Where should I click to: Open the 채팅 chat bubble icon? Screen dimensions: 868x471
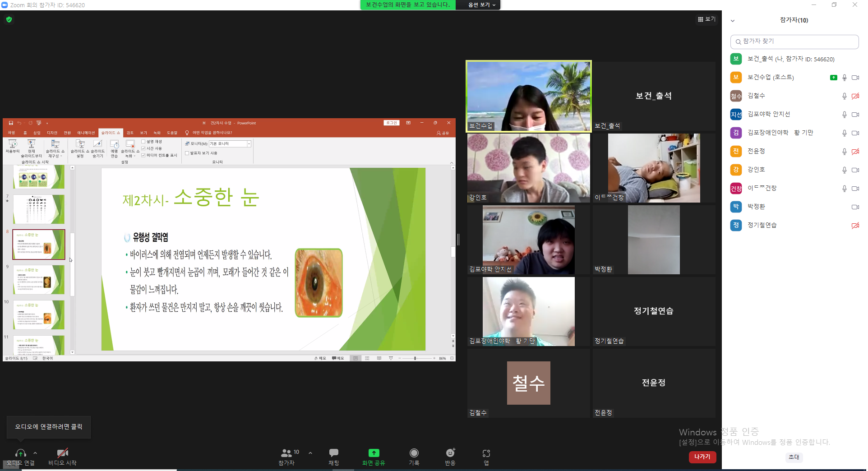click(x=334, y=453)
